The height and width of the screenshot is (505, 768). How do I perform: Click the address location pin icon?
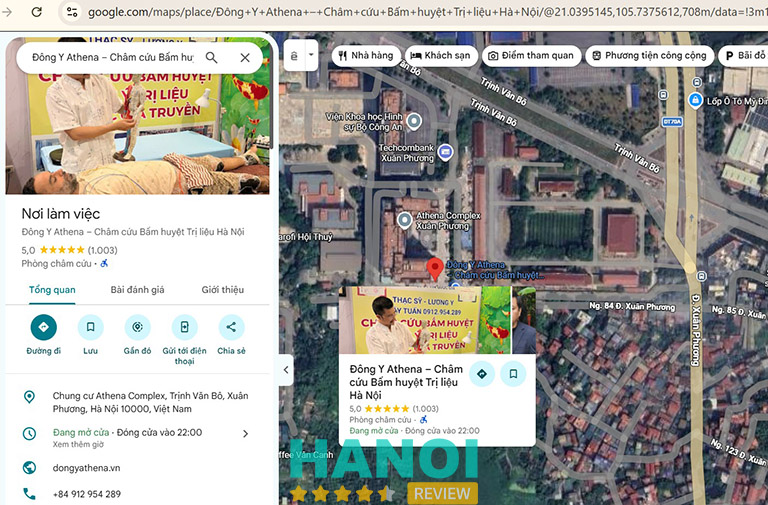click(x=29, y=397)
